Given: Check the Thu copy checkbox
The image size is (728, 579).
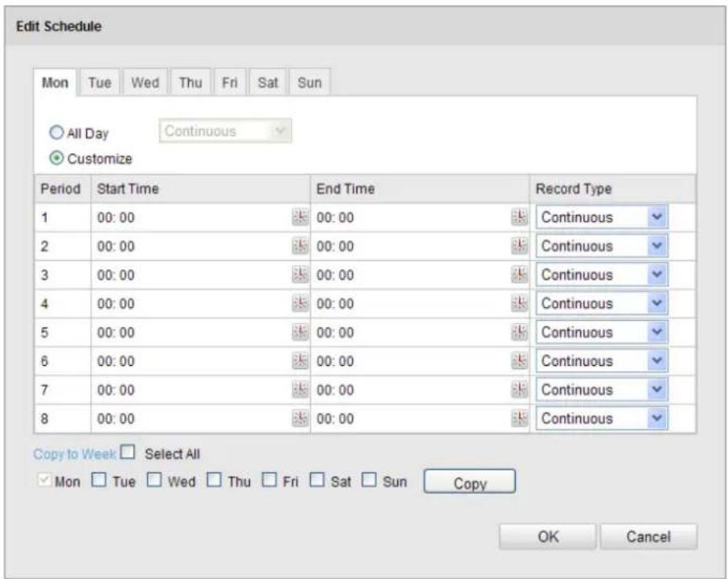Looking at the screenshot, I should click(x=214, y=480).
